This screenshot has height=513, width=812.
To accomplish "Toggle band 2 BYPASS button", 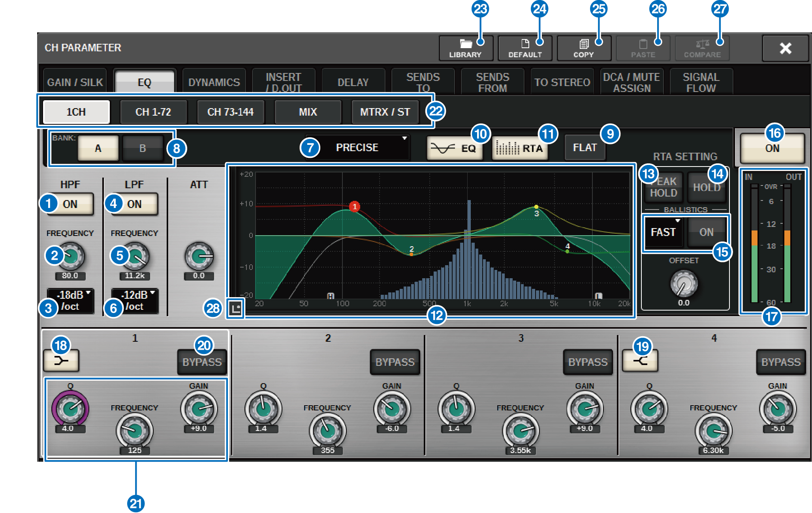I will click(395, 362).
